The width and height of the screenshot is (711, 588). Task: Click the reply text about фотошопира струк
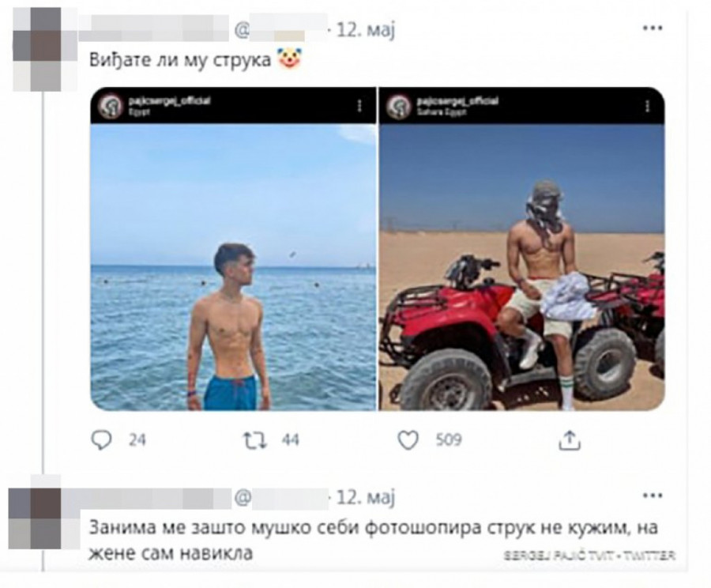(373, 541)
